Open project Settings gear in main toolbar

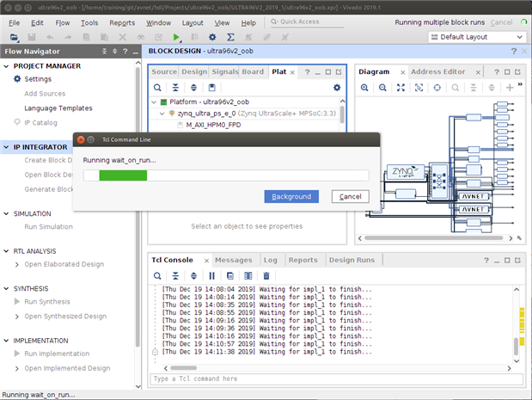tap(214, 38)
